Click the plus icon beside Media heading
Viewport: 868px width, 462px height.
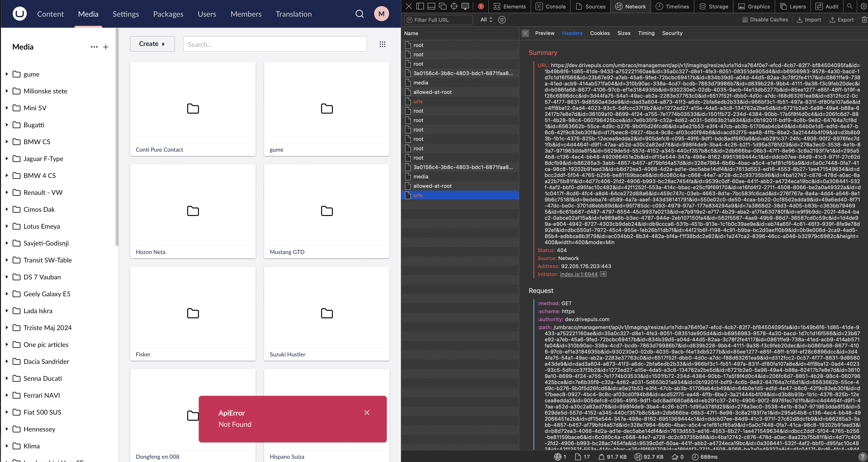pyautogui.click(x=106, y=47)
